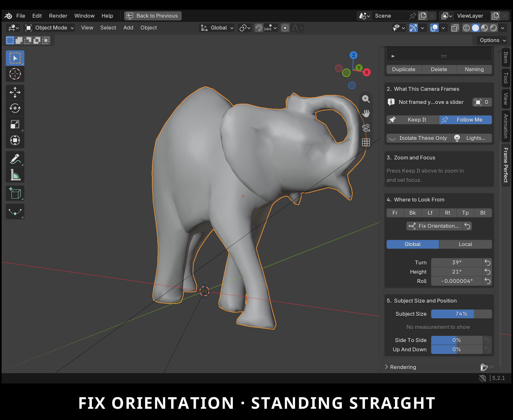Image resolution: width=513 pixels, height=420 pixels.
Task: Enable solid viewport shading mode
Action: click(x=475, y=28)
